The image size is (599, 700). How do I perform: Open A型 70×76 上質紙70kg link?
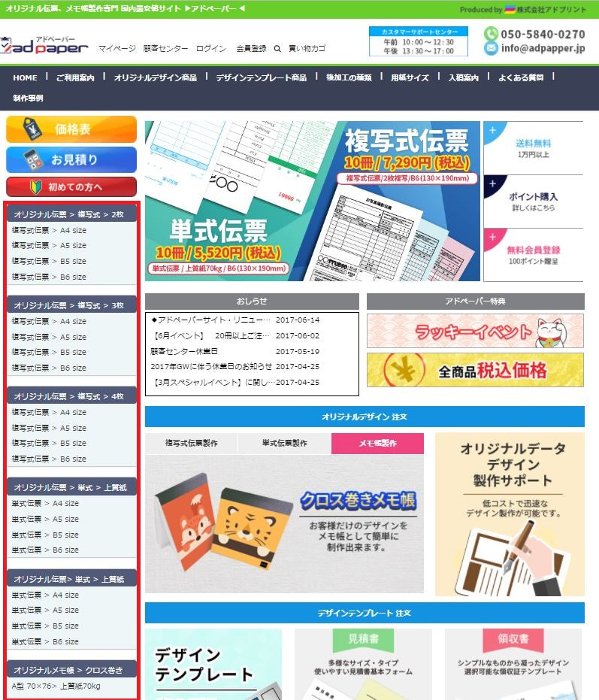point(56,686)
